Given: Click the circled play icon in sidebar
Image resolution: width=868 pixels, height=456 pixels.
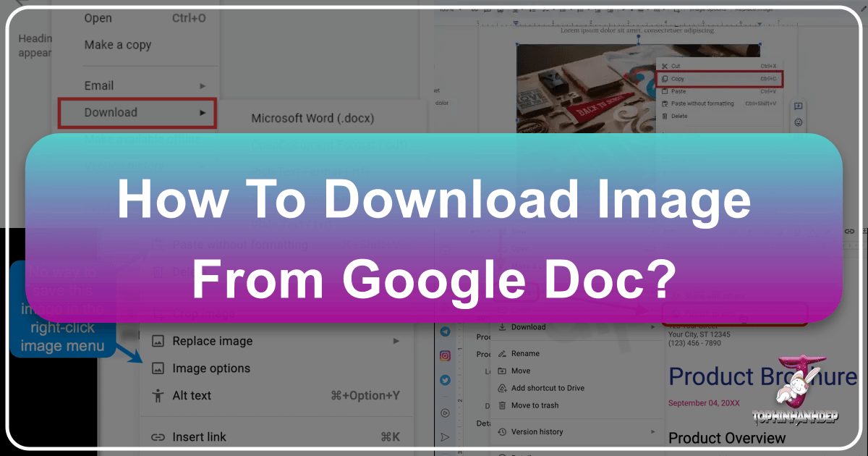Looking at the screenshot, I should [x=446, y=413].
